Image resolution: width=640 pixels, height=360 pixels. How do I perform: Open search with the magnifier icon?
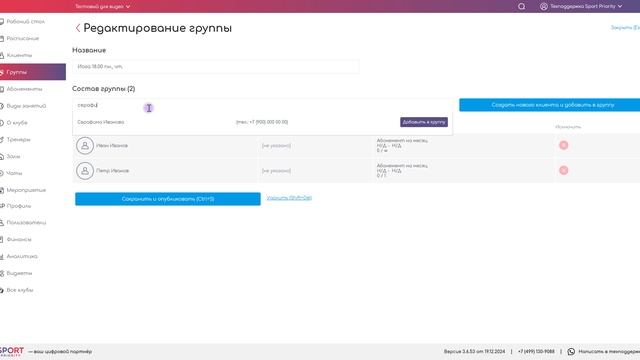(x=521, y=6)
